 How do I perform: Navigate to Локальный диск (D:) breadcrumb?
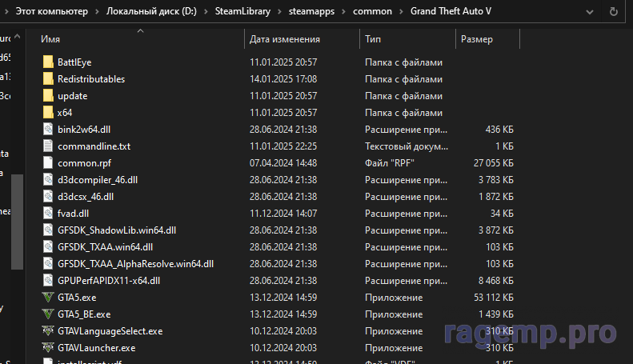(x=151, y=11)
